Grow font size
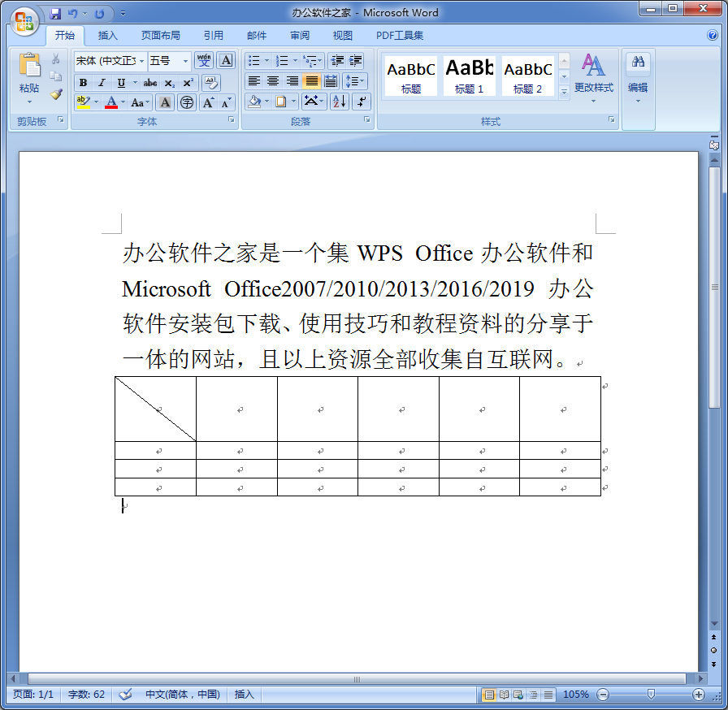728x710 pixels. 208,102
